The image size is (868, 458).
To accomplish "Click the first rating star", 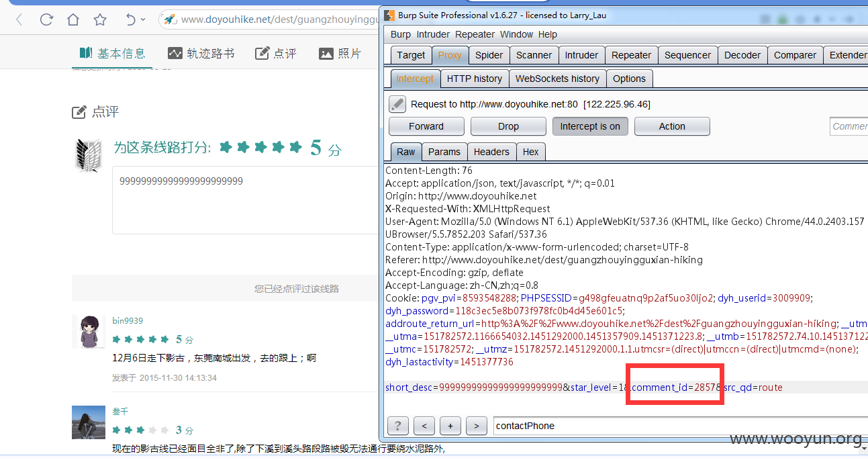I will [226, 147].
